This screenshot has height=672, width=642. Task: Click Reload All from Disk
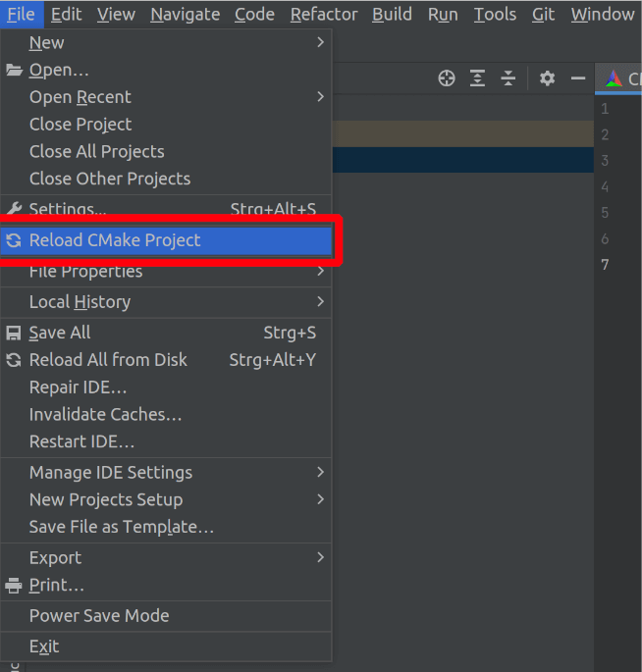point(108,360)
